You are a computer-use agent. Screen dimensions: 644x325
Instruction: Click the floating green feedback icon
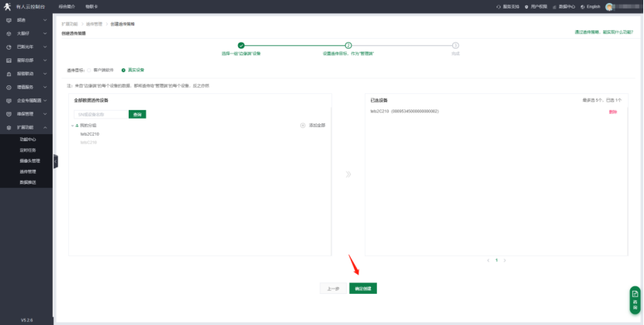point(634,299)
